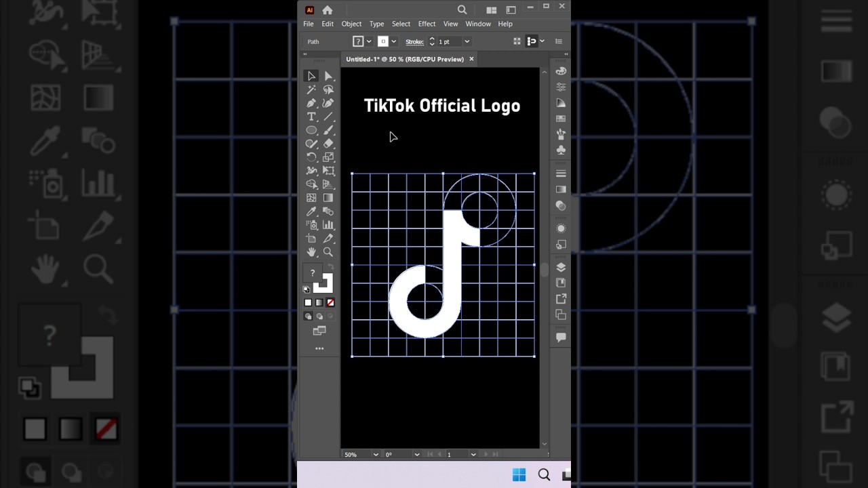Enable Draw Behind mode

pyautogui.click(x=319, y=316)
